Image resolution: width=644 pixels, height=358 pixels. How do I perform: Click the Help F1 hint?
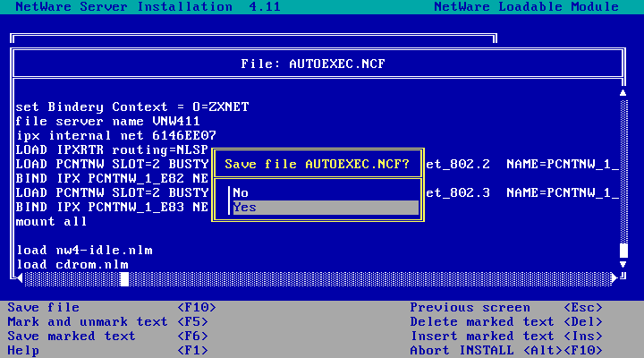tap(107, 351)
